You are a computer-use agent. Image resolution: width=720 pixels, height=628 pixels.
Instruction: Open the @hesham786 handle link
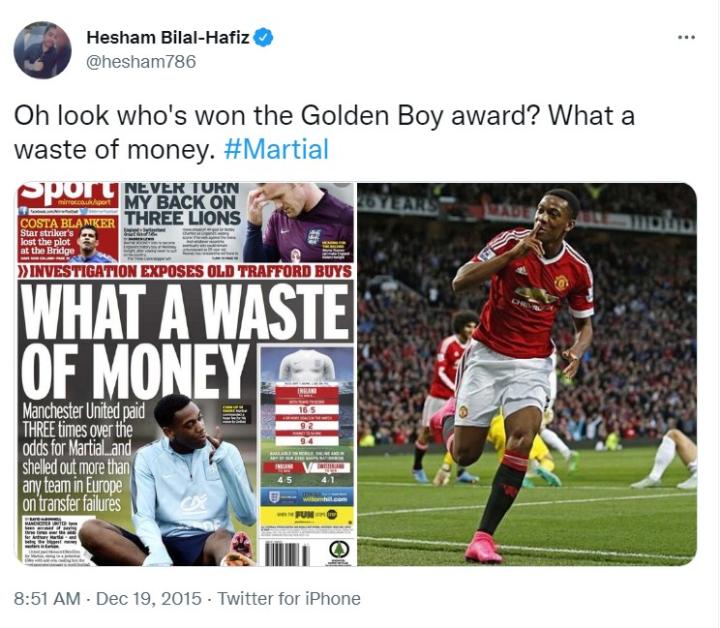[x=141, y=62]
